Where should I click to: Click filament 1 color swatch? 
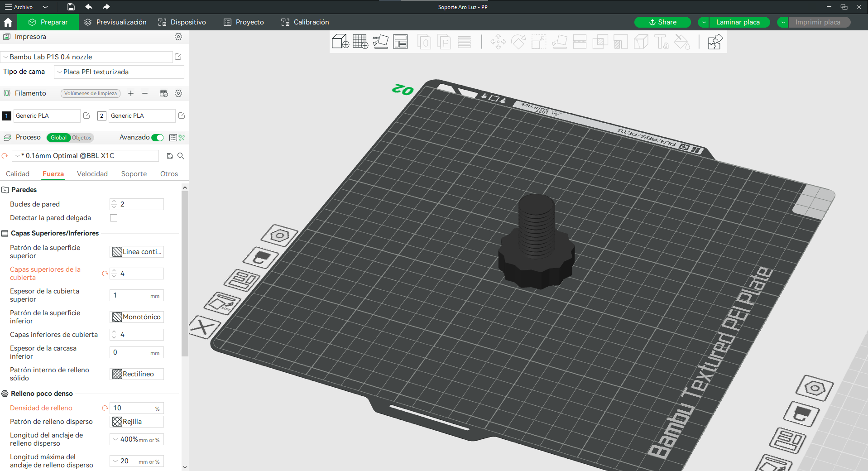[x=7, y=116]
